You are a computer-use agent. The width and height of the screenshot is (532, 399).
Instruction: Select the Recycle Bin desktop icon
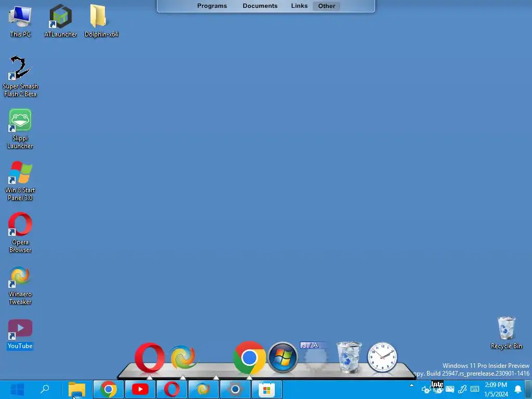click(506, 333)
